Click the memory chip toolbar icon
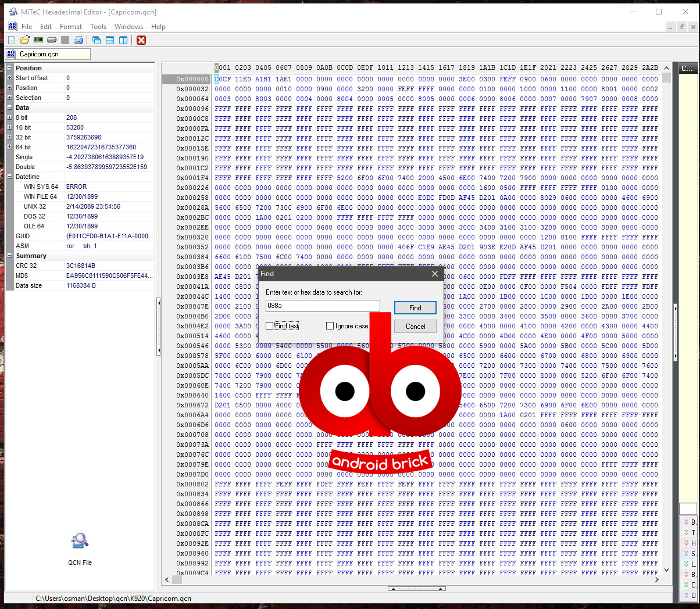The height and width of the screenshot is (609, 700). pyautogui.click(x=38, y=40)
